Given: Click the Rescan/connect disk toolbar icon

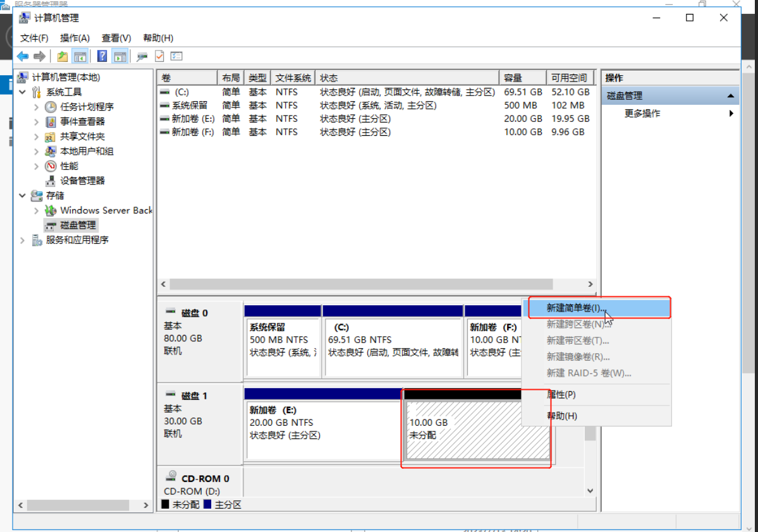Looking at the screenshot, I should [x=142, y=56].
